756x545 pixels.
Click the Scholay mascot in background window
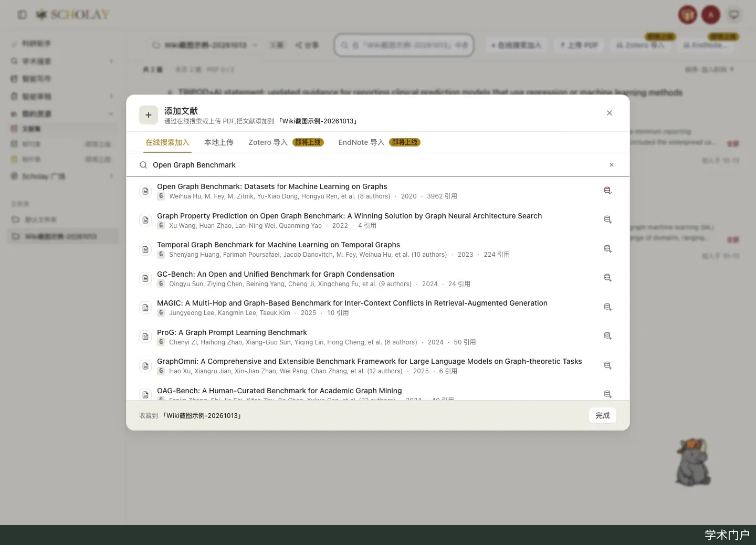(x=693, y=462)
